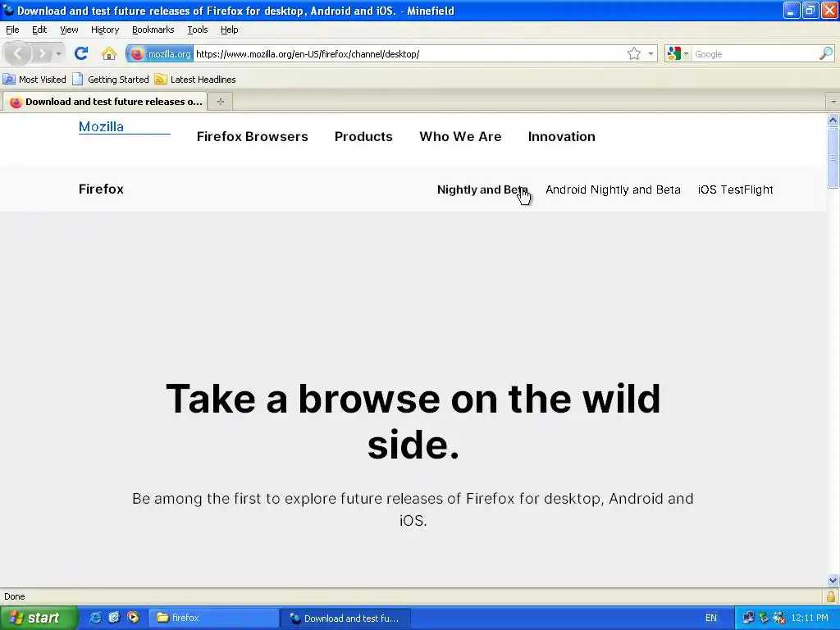
Task: Open the Edit menu
Action: click(x=39, y=30)
